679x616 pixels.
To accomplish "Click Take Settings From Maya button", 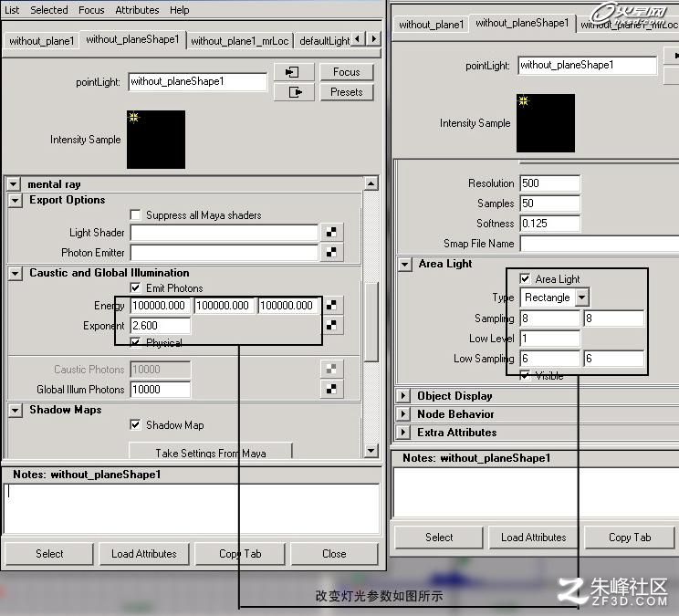I will pyautogui.click(x=211, y=451).
